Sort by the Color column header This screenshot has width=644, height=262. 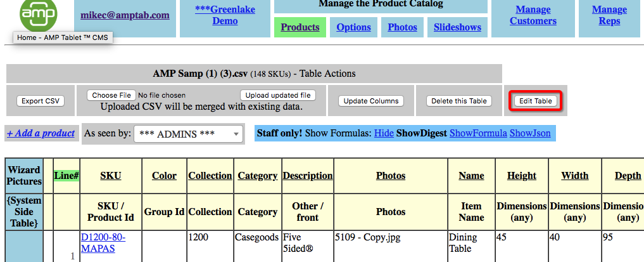(x=164, y=176)
